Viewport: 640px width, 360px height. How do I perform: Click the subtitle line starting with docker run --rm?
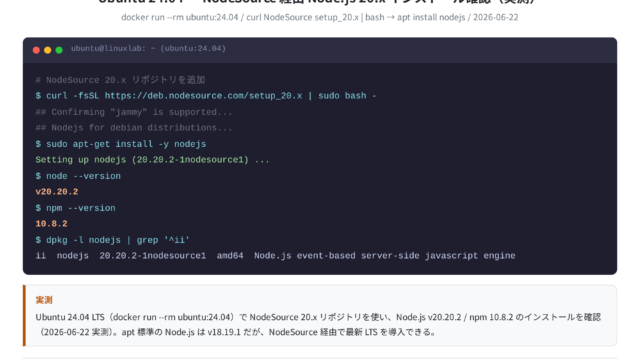coord(320,17)
